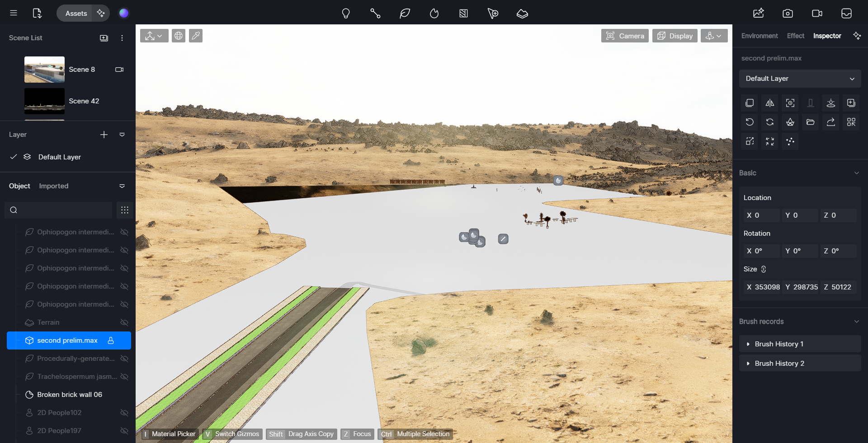Switch to the Imported tab
The height and width of the screenshot is (443, 868).
tap(54, 186)
